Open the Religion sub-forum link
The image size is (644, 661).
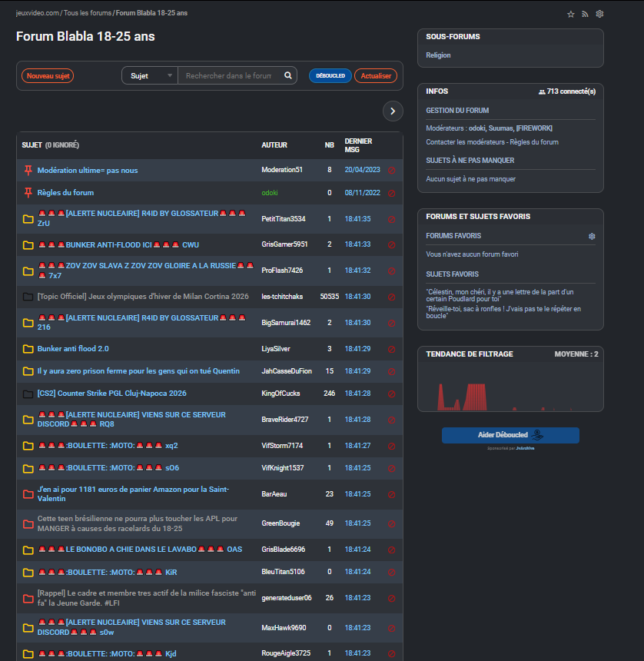click(438, 55)
